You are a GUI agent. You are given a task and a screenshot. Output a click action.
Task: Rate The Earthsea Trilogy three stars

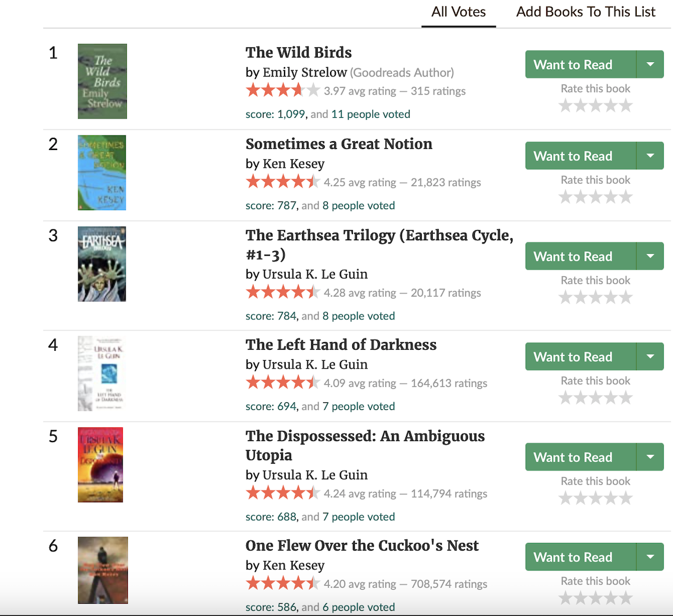tap(595, 298)
